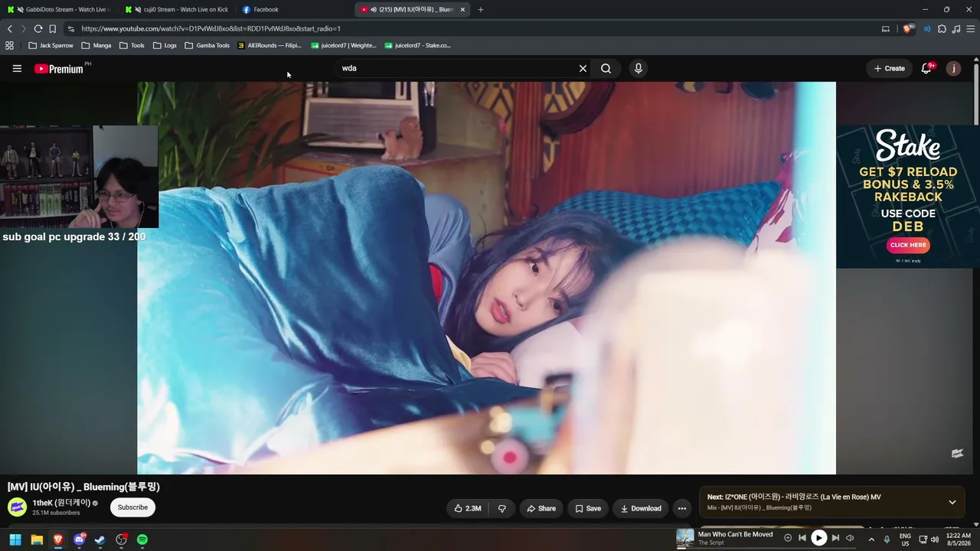Go back in browser history
The image size is (980, 551).
[x=10, y=28]
